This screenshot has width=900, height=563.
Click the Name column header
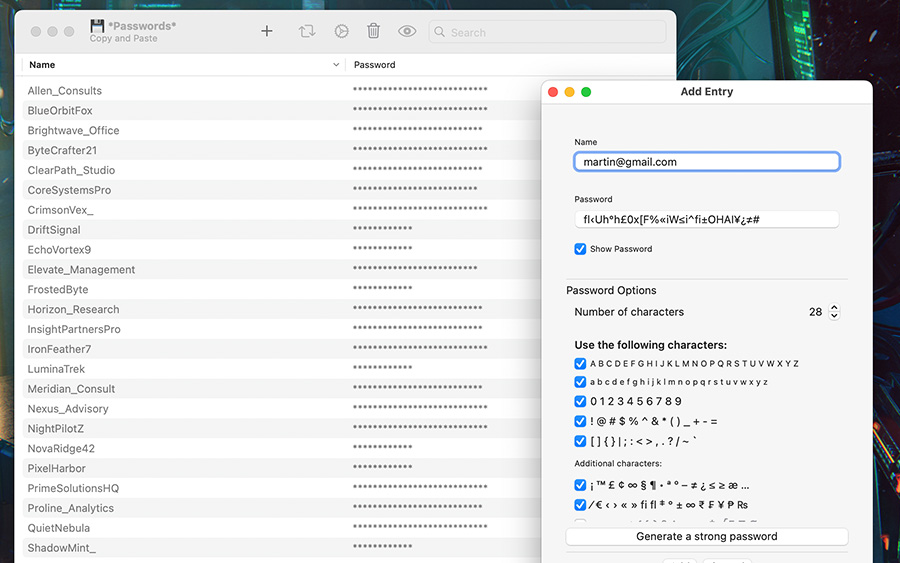coord(42,65)
